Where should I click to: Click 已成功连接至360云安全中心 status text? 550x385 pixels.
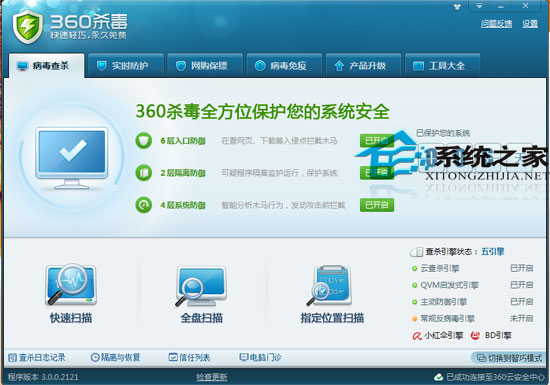coord(495,377)
